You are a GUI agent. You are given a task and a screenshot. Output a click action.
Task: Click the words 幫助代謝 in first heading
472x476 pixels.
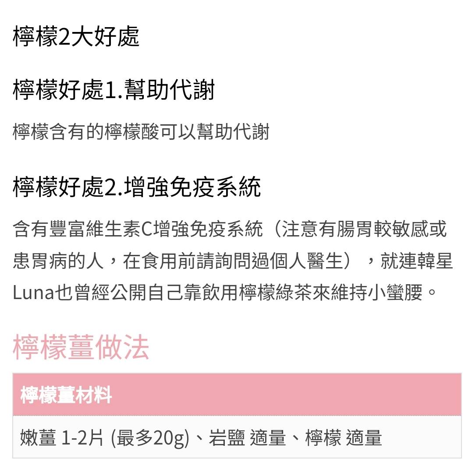point(170,90)
